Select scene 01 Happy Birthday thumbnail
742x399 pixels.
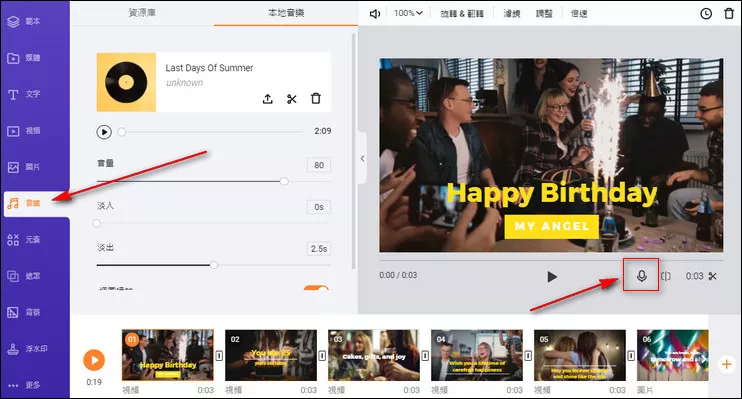click(168, 355)
